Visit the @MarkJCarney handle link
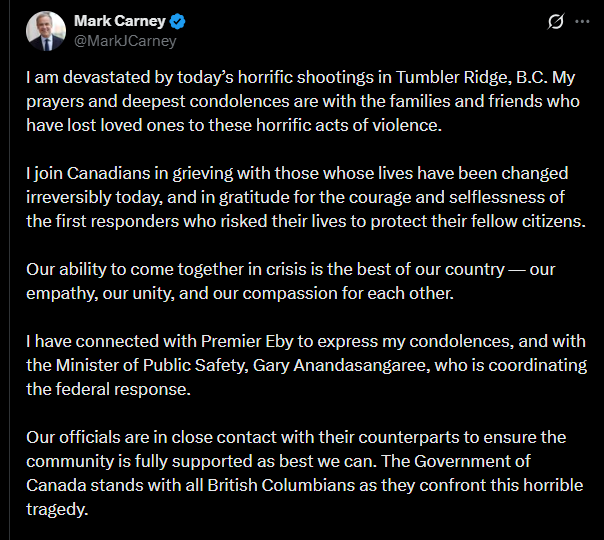604x540 pixels. [125, 41]
